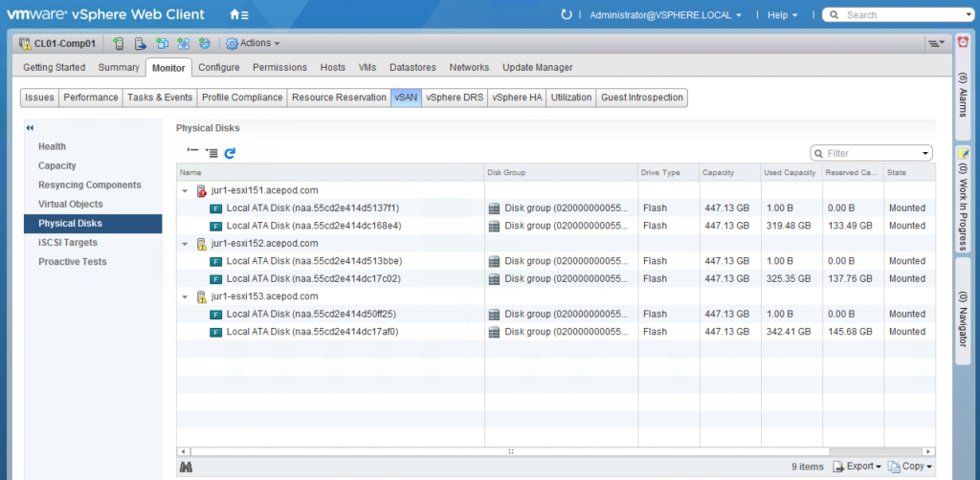Open the panel layout options menu
980x480 pixels.
(936, 43)
